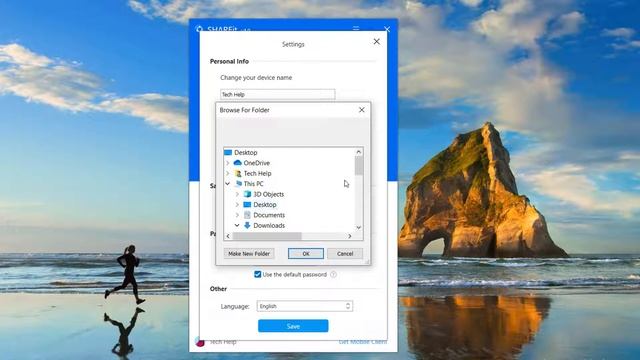Click the device name field containing Tech Help
The height and width of the screenshot is (360, 640).
tap(278, 94)
